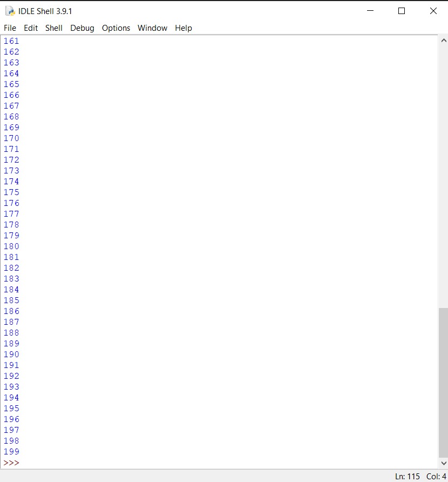Click output line 173
The width and height of the screenshot is (448, 482).
click(x=11, y=171)
